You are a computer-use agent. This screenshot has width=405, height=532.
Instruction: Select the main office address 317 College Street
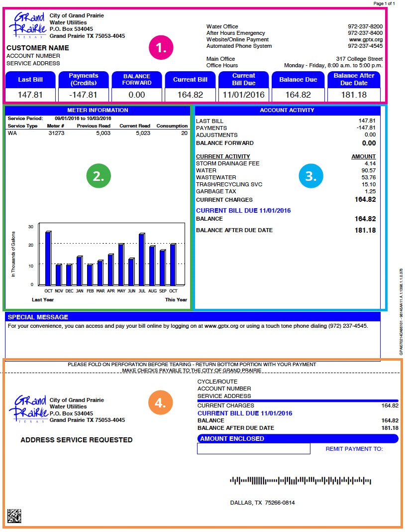359,59
